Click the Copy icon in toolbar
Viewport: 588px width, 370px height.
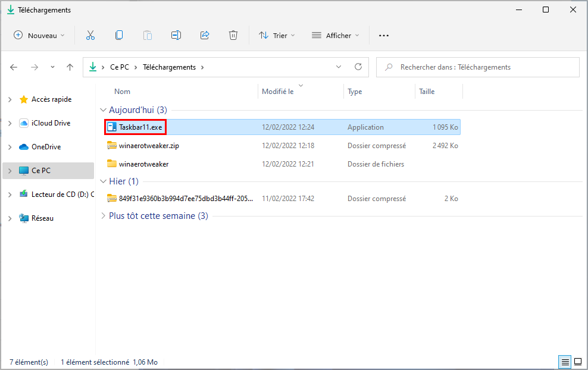[x=119, y=35]
